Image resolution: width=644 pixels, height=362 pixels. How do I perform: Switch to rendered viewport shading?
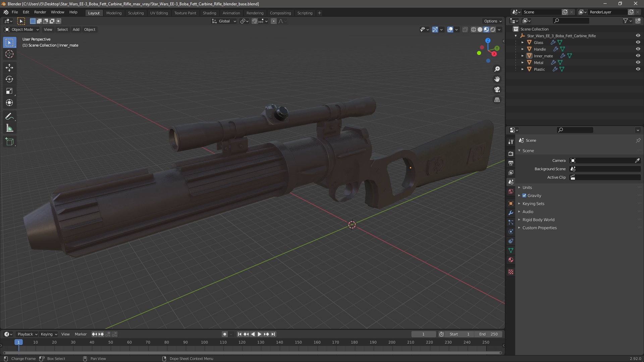click(493, 29)
